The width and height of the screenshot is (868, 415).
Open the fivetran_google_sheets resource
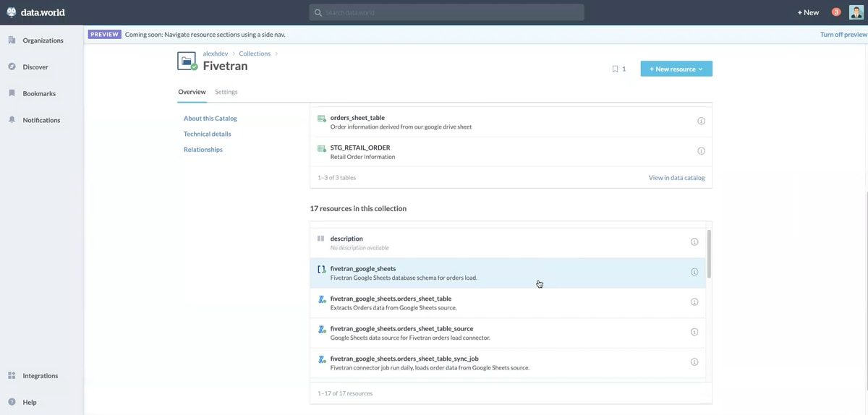point(363,269)
